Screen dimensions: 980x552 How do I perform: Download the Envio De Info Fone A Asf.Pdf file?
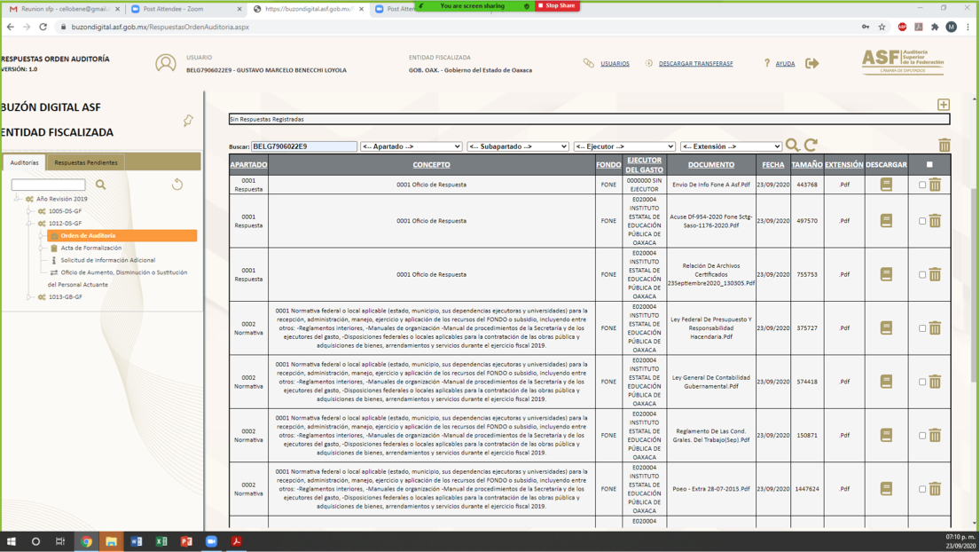click(x=885, y=185)
